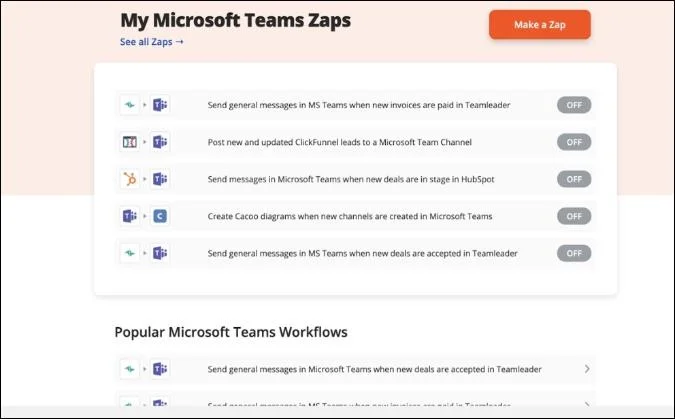Click the HubSpot sprocket icon
The width and height of the screenshot is (675, 419).
pos(130,179)
